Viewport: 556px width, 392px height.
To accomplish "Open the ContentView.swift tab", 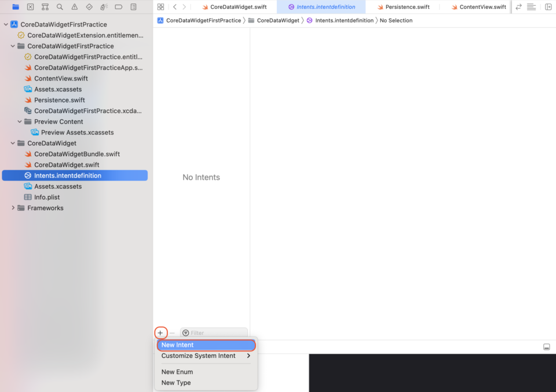I will [481, 7].
